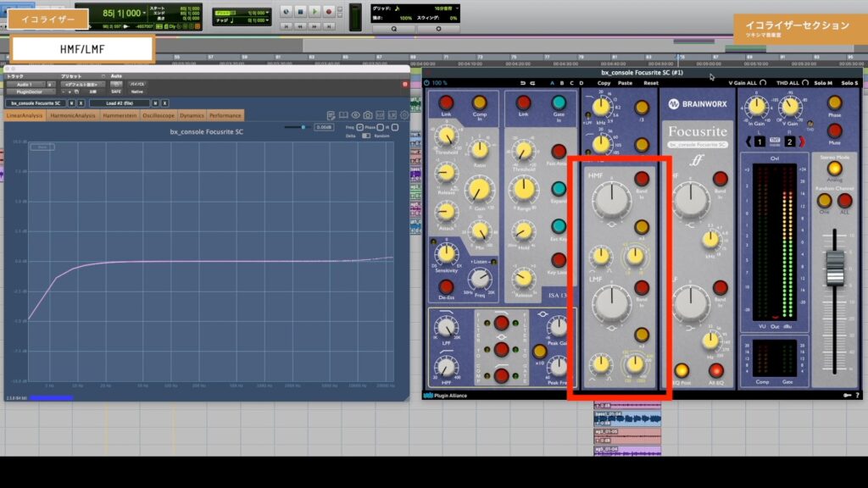Click the output channel fader
868x488 pixels.
pos(834,268)
